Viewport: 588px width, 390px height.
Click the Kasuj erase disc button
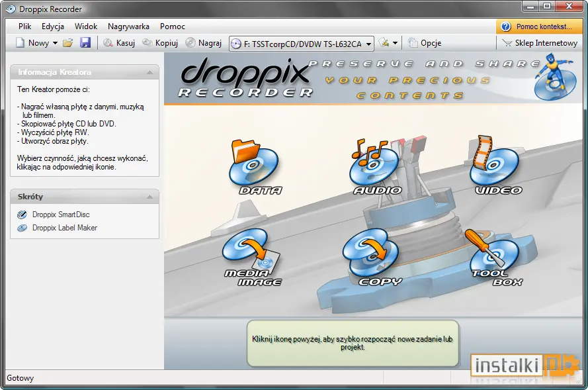(x=119, y=43)
